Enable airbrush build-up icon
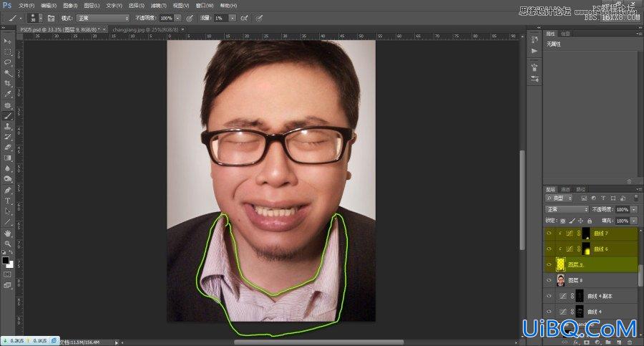Image resolution: width=644 pixels, height=346 pixels. 244,18
